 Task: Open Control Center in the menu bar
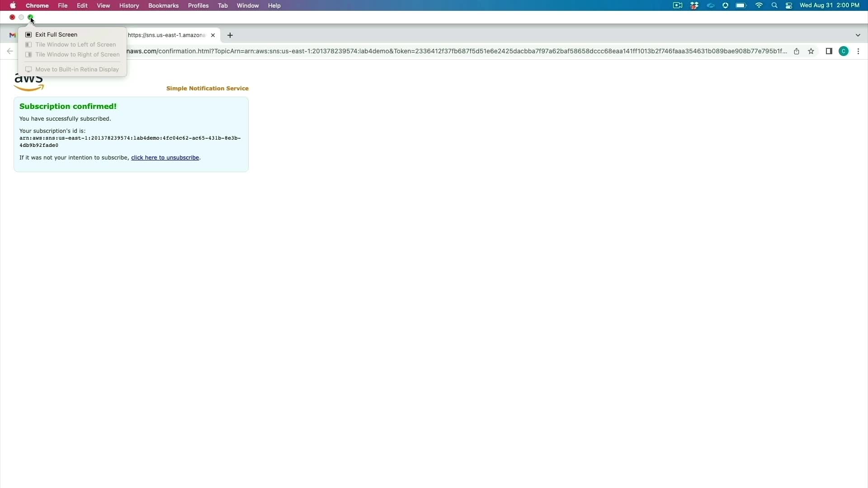(789, 5)
